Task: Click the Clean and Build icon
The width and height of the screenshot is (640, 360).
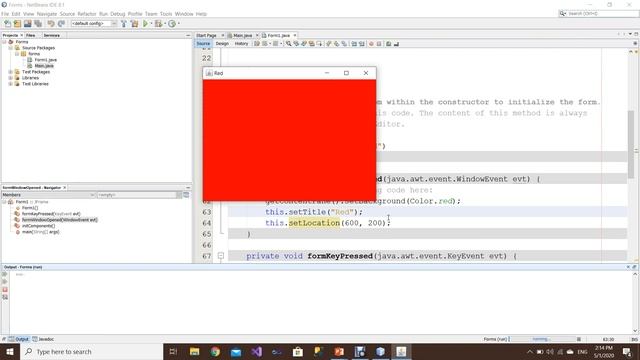Action: (134, 24)
